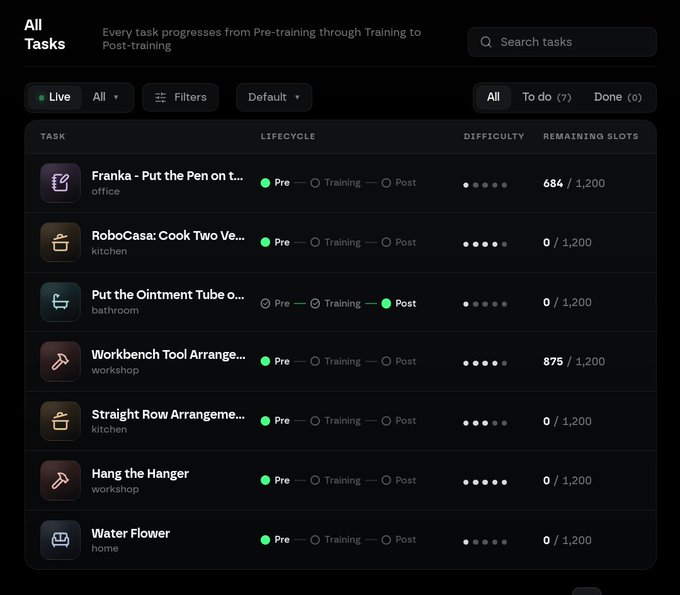The width and height of the screenshot is (680, 595).
Task: Click the All Tasks heading
Action: (45, 34)
